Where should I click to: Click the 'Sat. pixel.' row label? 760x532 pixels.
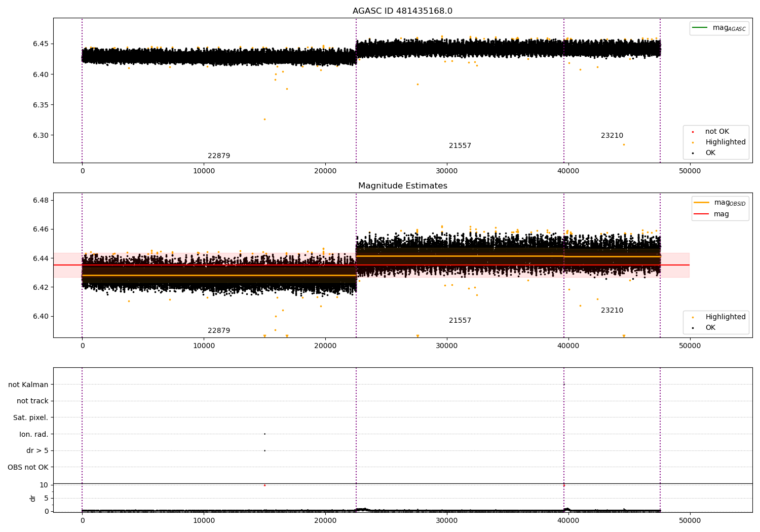[31, 417]
